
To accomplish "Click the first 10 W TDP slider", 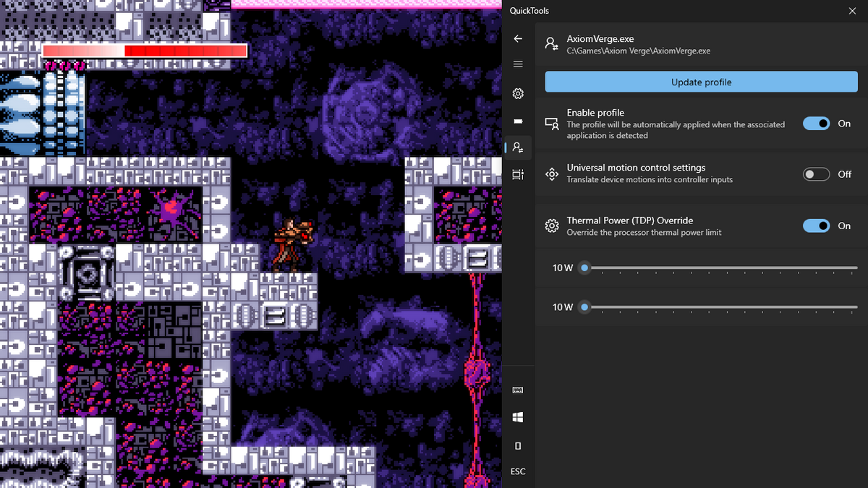I will [719, 267].
